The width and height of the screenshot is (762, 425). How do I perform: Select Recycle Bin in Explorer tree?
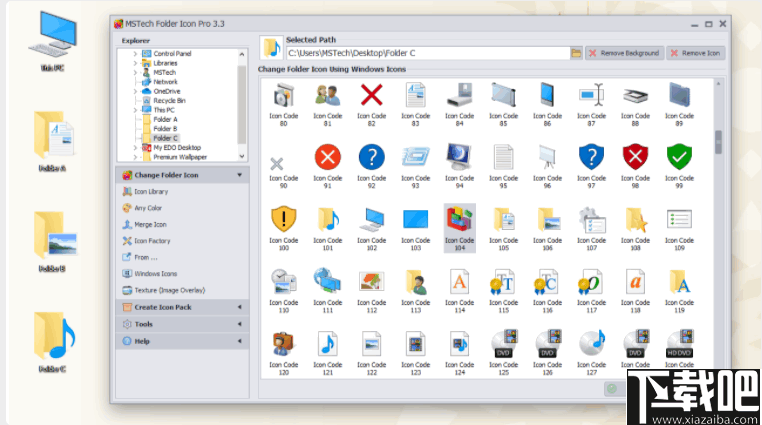[169, 101]
